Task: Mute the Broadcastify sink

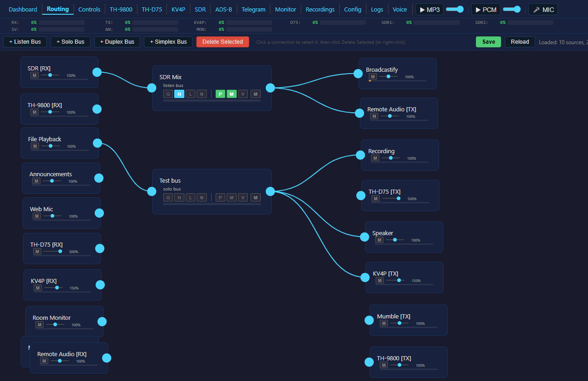Action: coord(372,76)
